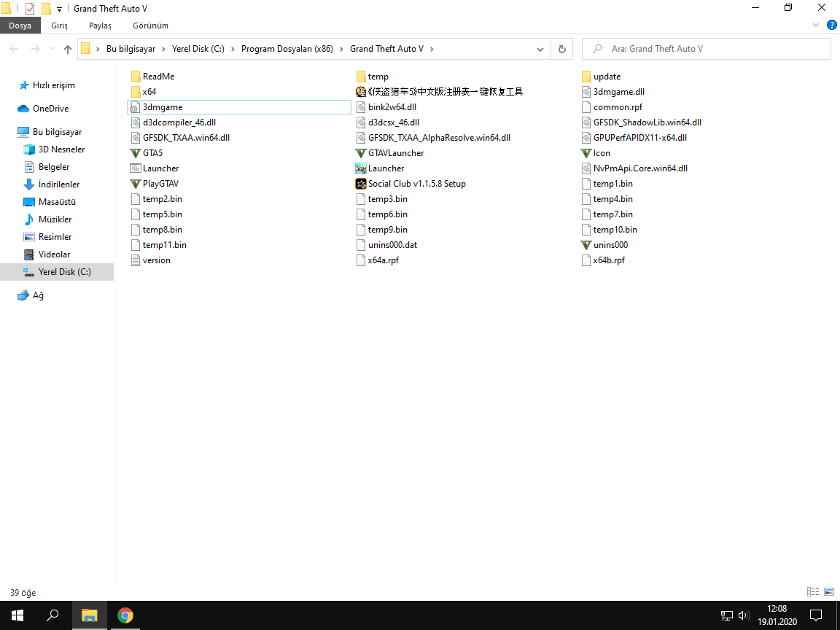Switch to large icons view layout icon
The width and height of the screenshot is (840, 630).
829,592
